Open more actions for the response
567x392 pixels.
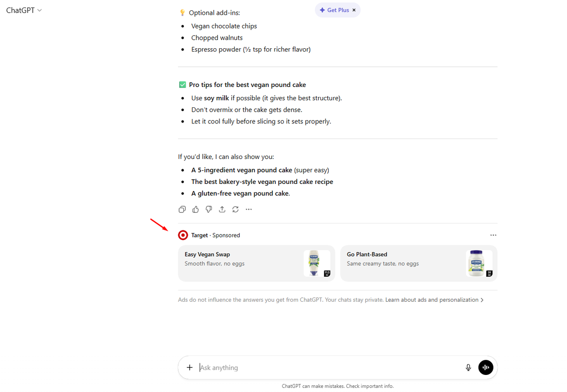coord(249,209)
